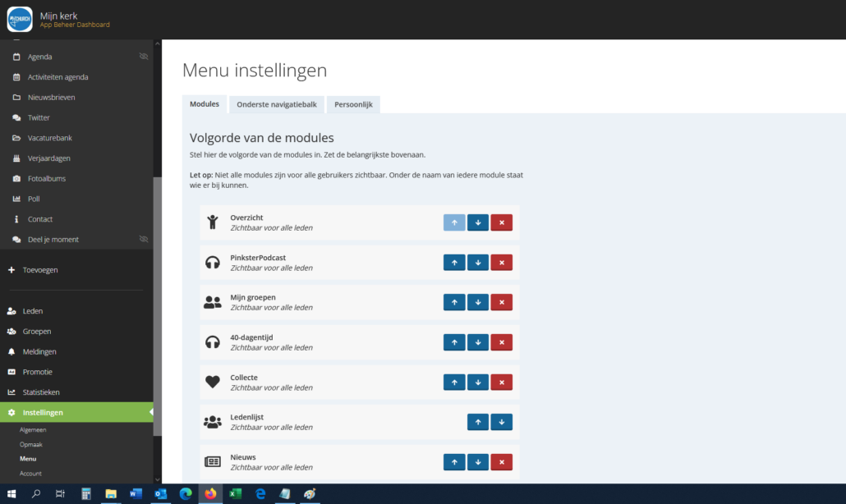The width and height of the screenshot is (846, 504).
Task: Open Account settings submenu
Action: click(x=30, y=474)
